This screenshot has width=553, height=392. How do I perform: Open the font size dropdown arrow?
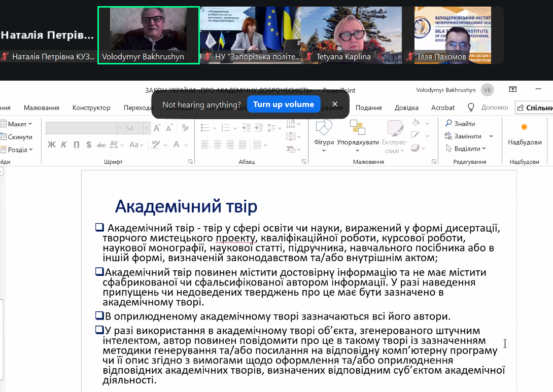146,128
